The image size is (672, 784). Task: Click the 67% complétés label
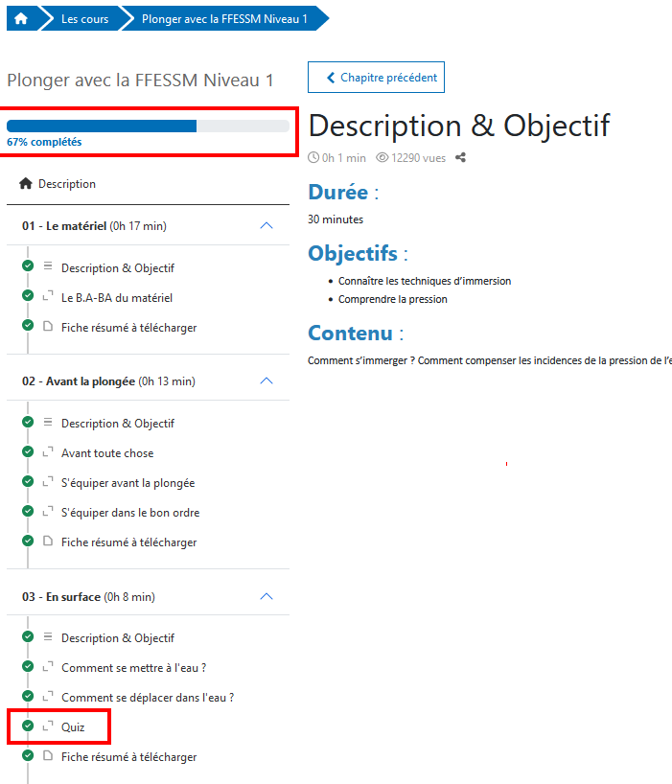click(44, 142)
